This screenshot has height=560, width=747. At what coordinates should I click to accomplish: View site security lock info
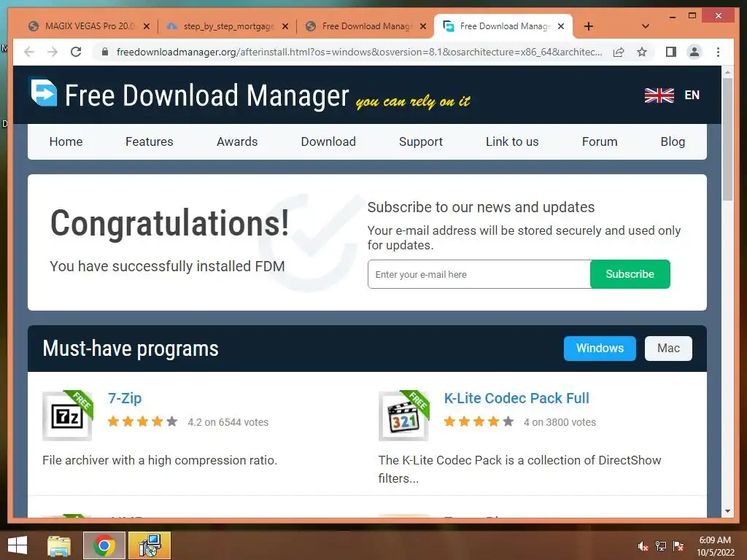pos(105,52)
